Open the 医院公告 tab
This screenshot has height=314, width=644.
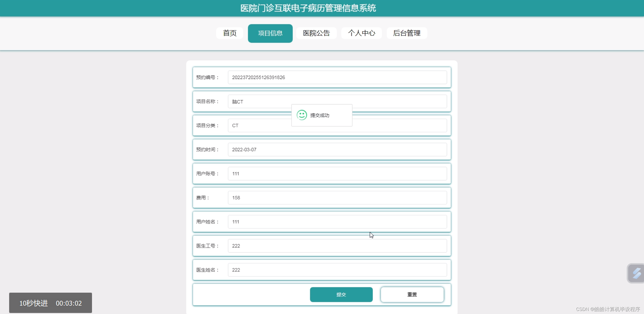pos(316,33)
